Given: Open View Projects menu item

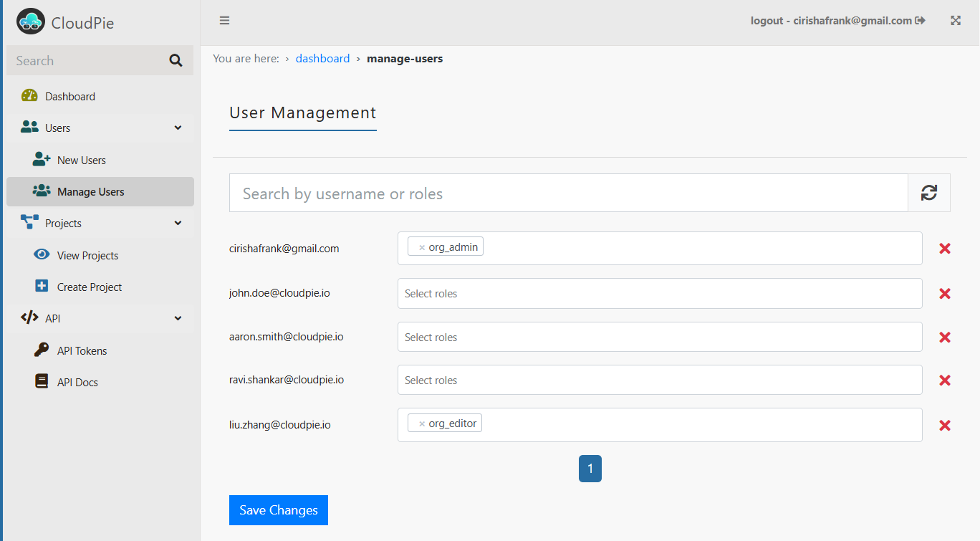Looking at the screenshot, I should tap(100, 255).
